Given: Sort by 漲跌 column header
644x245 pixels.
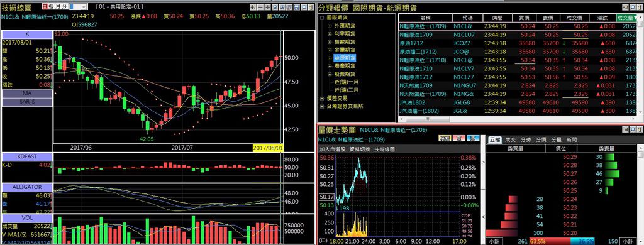Looking at the screenshot, I should [602, 18].
